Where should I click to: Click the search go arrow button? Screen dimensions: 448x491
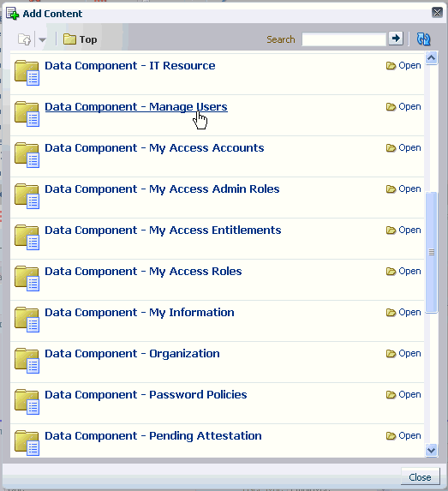coord(396,39)
